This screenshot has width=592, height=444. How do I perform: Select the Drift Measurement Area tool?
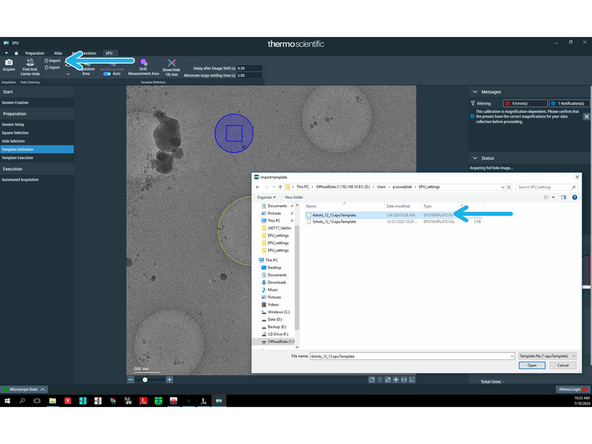coord(143,67)
